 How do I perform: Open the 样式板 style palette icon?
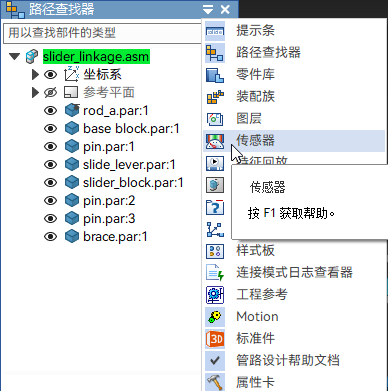pos(215,251)
